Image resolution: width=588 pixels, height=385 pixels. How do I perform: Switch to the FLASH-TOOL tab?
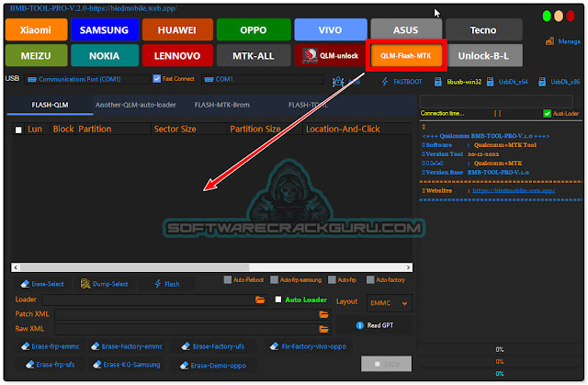click(309, 105)
